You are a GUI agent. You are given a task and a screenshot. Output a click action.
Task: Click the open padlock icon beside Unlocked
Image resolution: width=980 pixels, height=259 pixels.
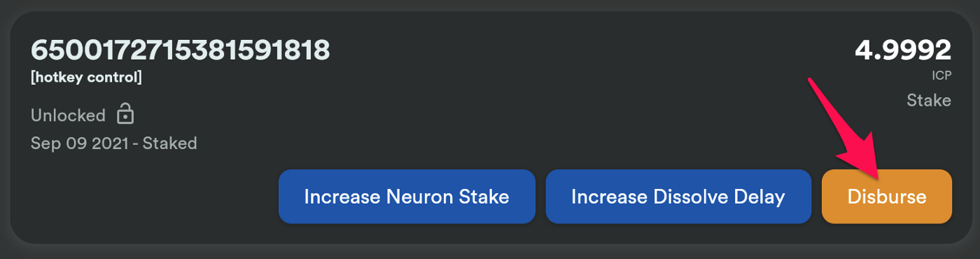tap(125, 113)
